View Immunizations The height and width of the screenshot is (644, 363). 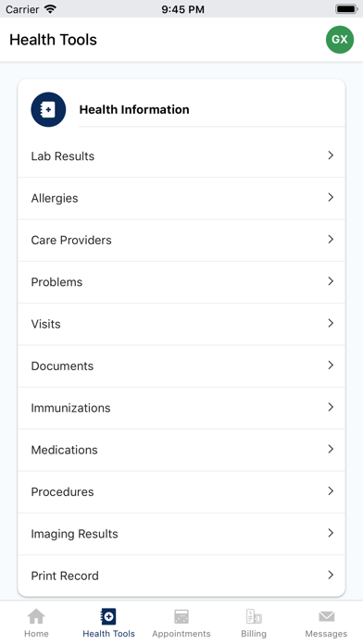click(x=181, y=408)
